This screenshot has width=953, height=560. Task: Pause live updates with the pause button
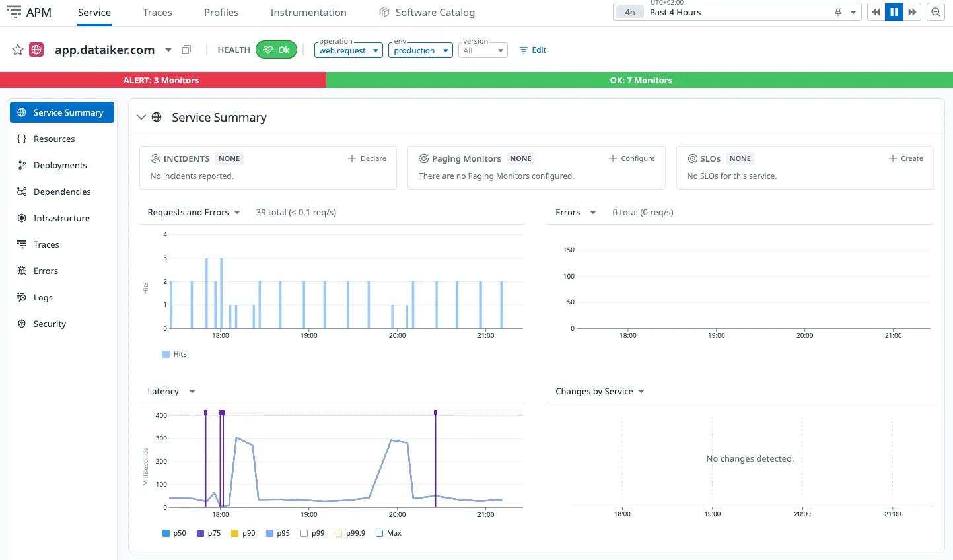894,12
